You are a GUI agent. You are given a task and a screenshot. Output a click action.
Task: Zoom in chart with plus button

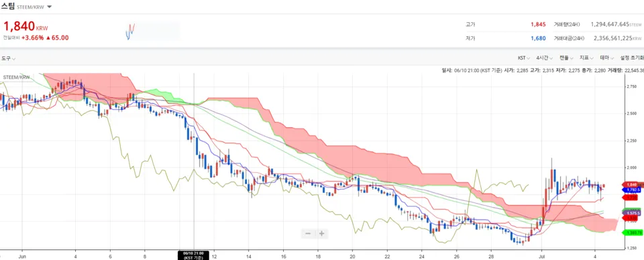coord(321,234)
